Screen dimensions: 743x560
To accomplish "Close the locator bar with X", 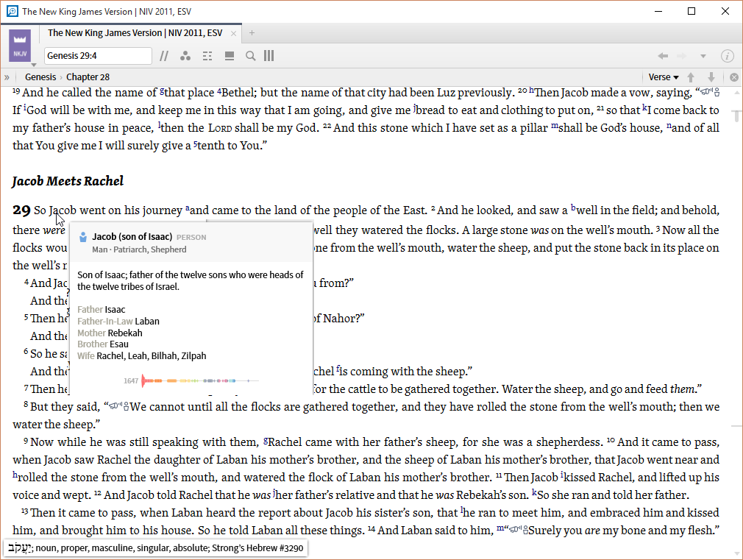I will pyautogui.click(x=734, y=77).
